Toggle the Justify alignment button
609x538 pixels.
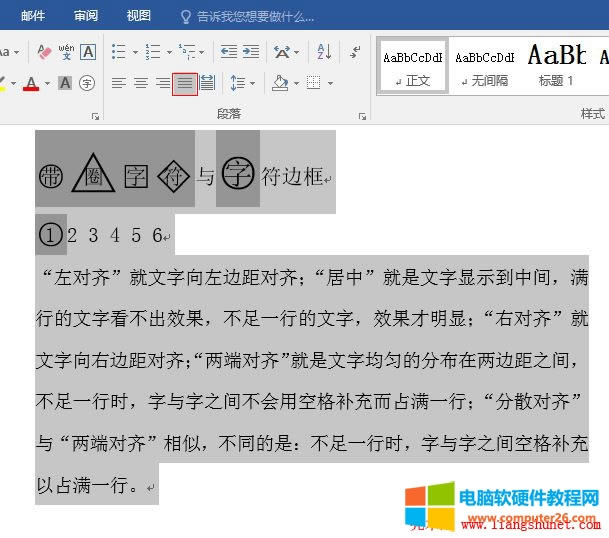pos(185,83)
